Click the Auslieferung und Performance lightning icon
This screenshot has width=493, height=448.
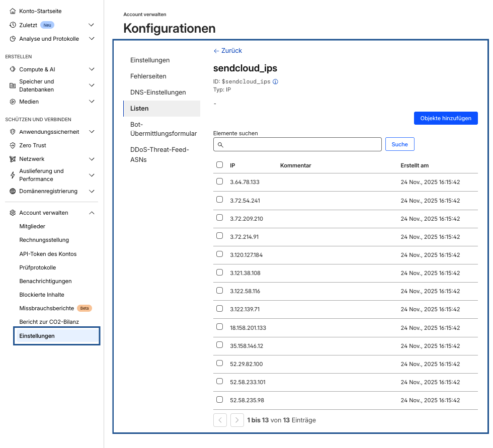click(13, 175)
